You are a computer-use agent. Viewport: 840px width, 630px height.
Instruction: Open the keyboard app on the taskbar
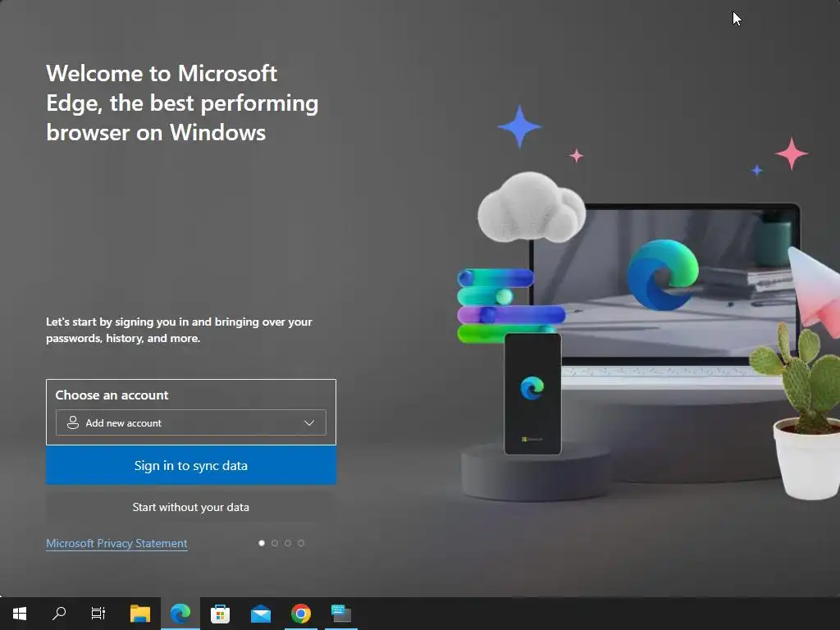(x=341, y=614)
